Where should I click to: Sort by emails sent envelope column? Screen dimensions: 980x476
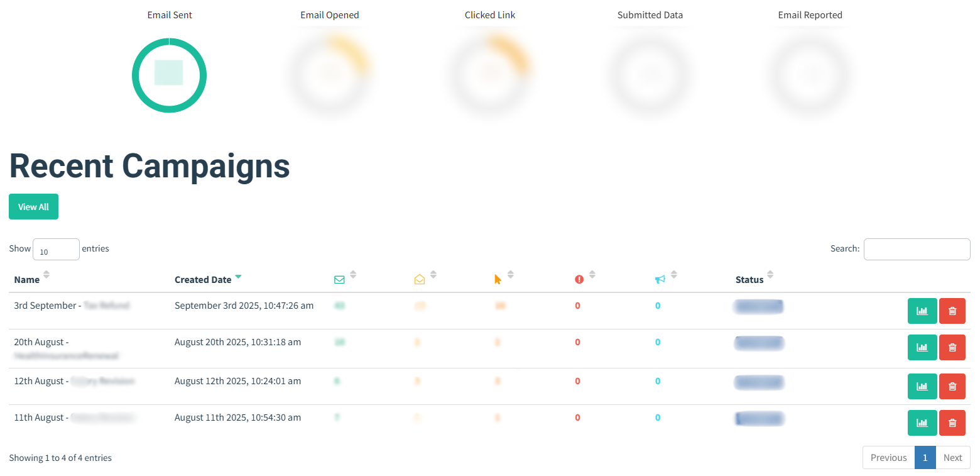click(x=340, y=280)
